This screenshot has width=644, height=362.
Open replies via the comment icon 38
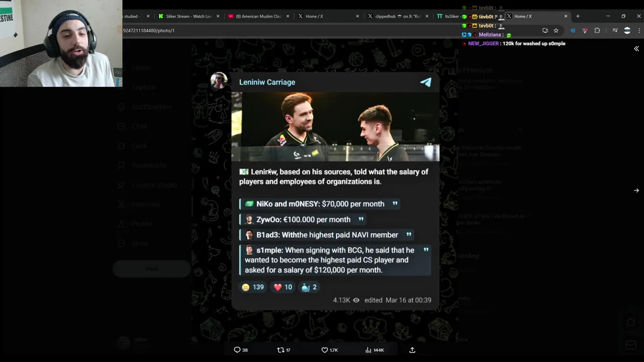(x=240, y=350)
